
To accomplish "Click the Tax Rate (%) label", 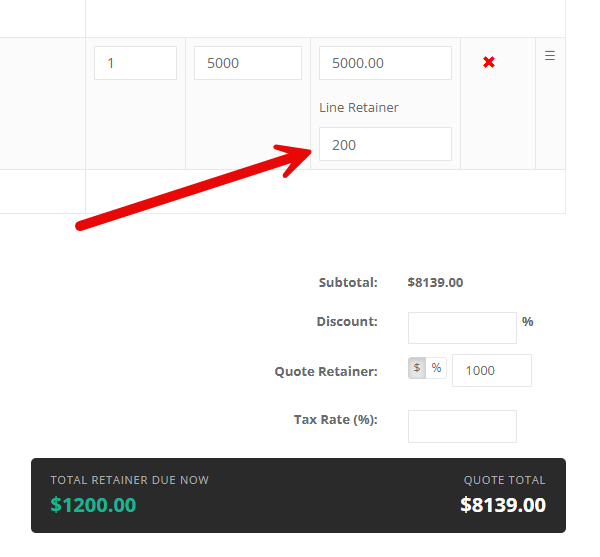I will click(336, 420).
